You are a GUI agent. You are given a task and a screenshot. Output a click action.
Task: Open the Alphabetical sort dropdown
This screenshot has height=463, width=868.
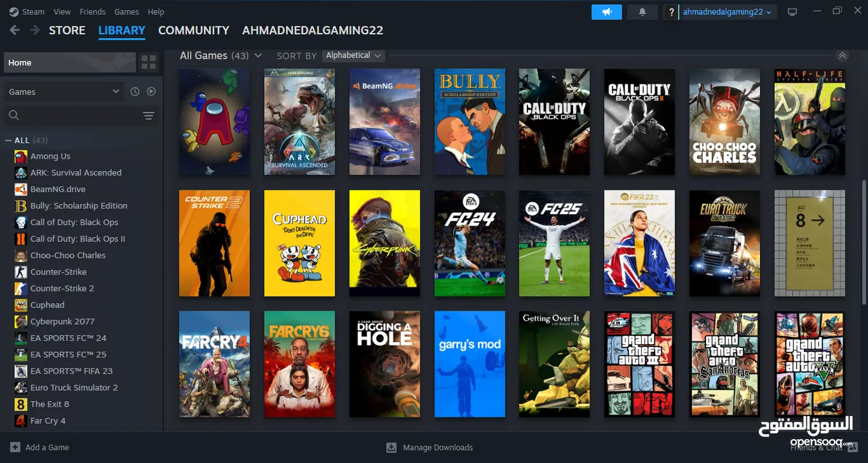pyautogui.click(x=353, y=56)
